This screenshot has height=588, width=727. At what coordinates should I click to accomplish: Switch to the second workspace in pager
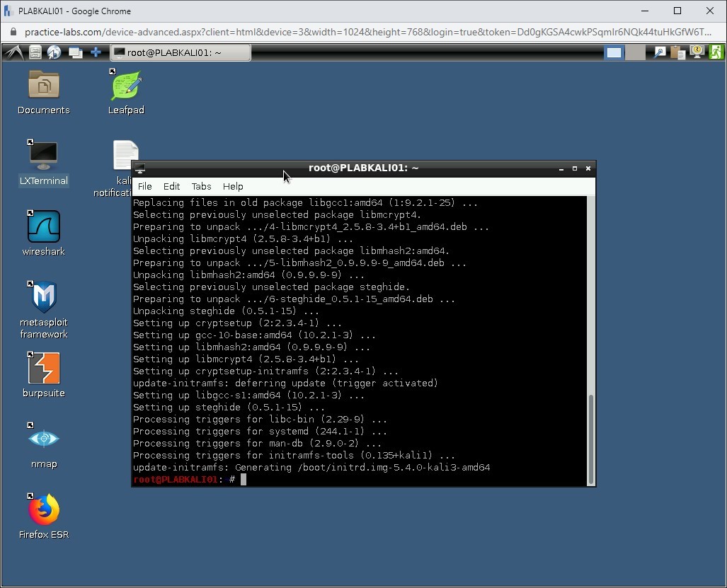point(635,52)
